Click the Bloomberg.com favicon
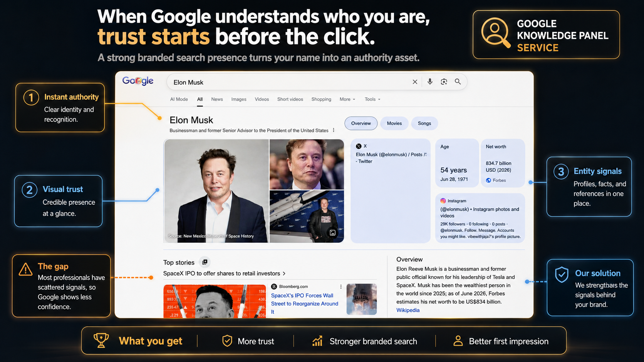Image resolution: width=644 pixels, height=362 pixels. (x=274, y=287)
